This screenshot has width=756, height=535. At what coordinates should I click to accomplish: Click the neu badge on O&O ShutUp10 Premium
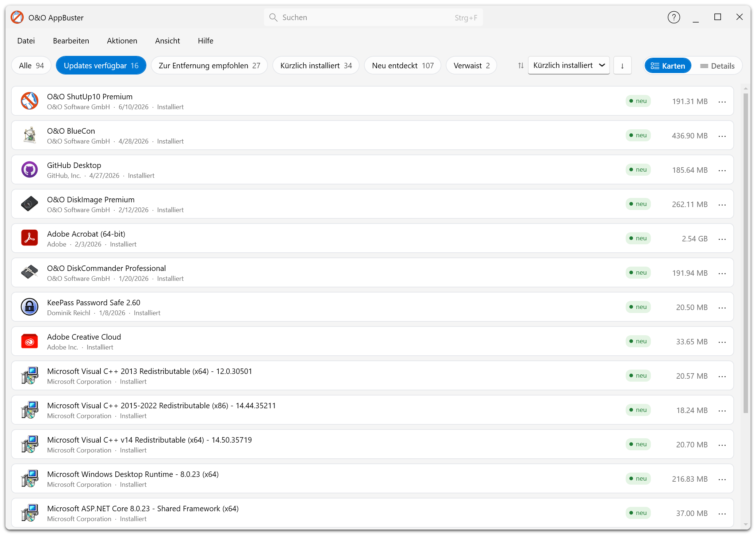638,101
